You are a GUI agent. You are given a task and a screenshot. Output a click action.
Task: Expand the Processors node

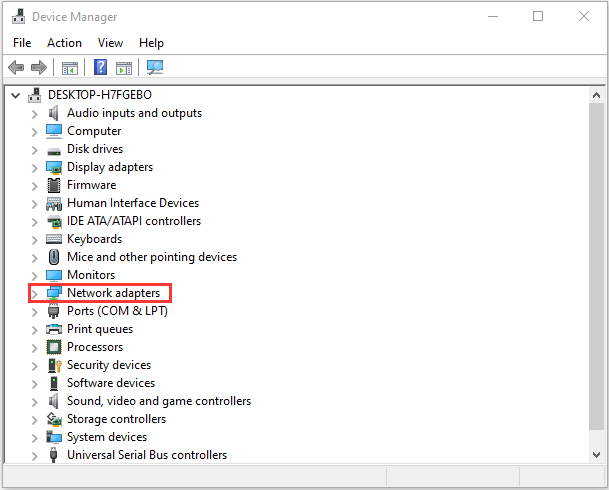pyautogui.click(x=35, y=348)
